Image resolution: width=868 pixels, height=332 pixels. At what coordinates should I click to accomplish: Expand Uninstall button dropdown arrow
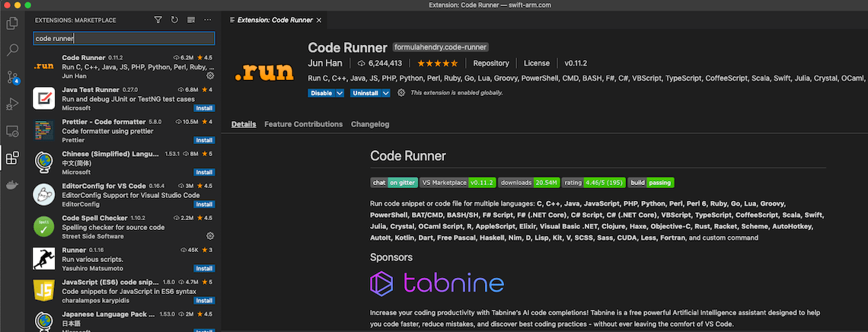coord(385,93)
